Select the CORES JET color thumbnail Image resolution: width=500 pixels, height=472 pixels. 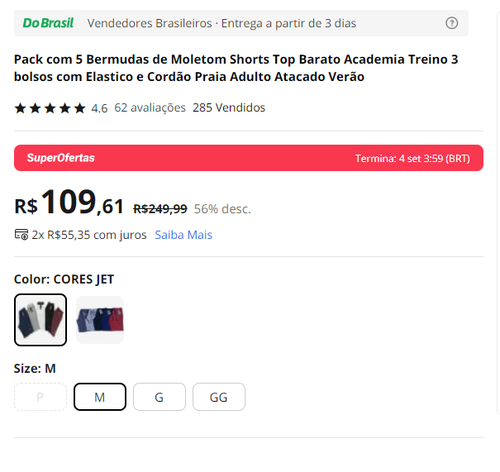coord(40,320)
